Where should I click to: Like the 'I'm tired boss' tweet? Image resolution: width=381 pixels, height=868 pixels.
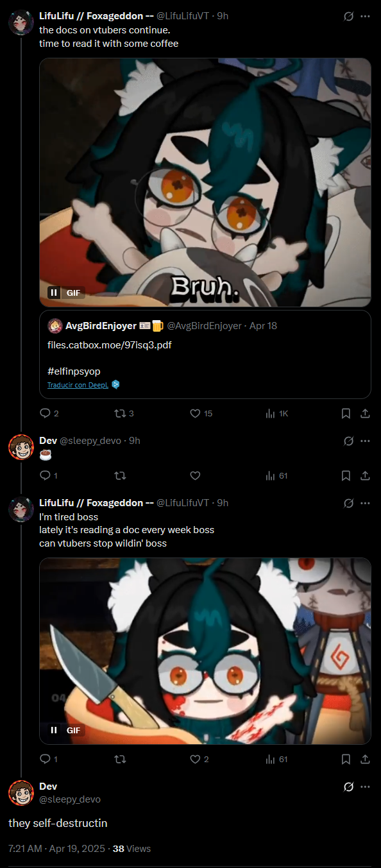(199, 759)
